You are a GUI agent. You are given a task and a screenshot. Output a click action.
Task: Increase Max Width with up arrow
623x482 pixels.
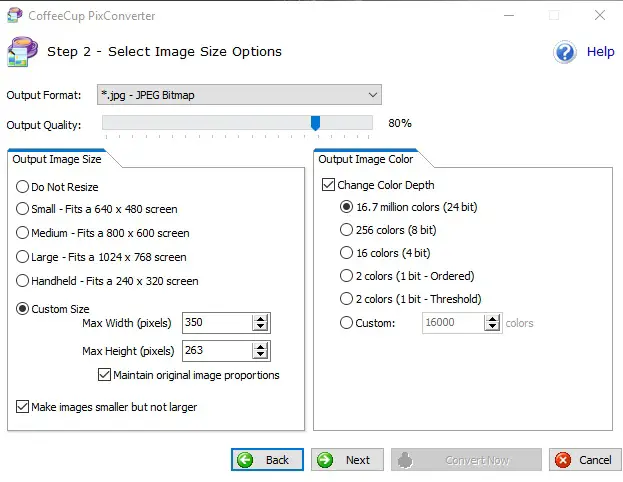261,318
